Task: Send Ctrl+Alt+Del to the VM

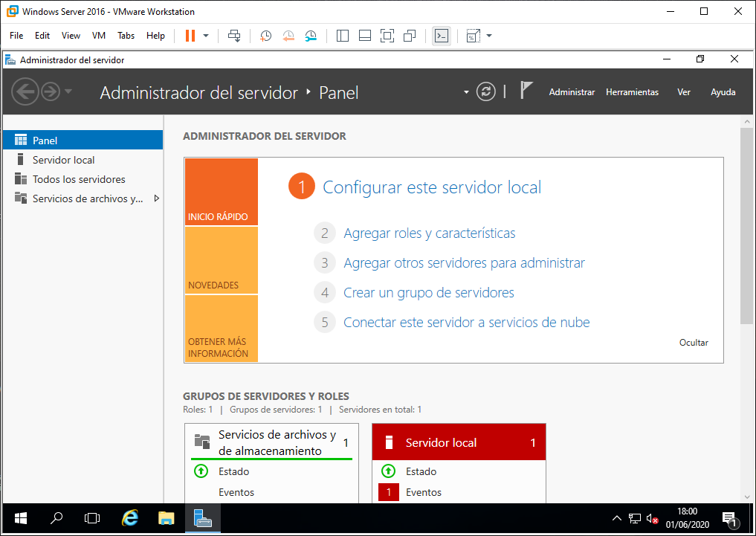Action: tap(234, 36)
